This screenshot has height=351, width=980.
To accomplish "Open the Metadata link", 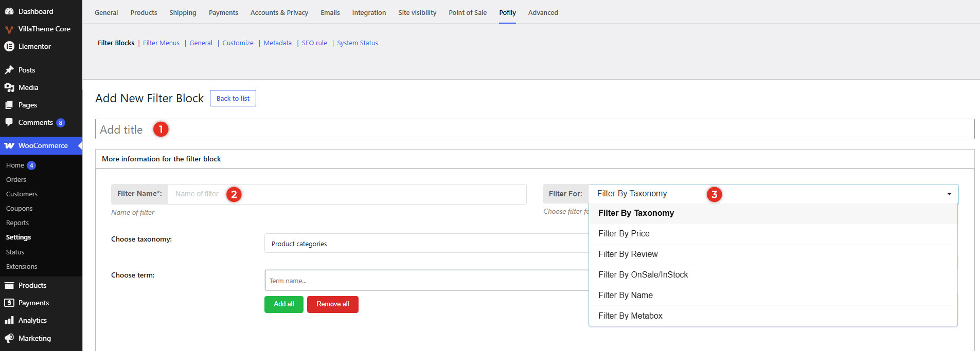I will (x=277, y=43).
